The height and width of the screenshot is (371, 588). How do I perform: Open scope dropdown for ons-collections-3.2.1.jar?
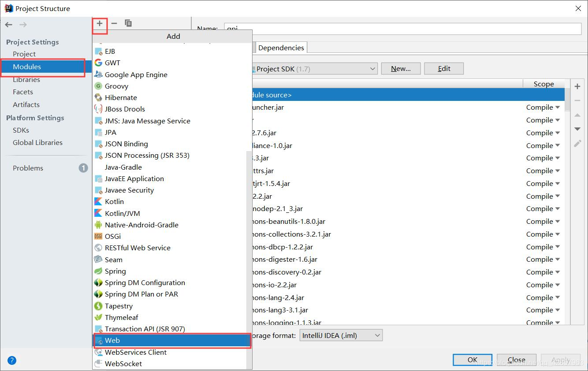point(543,234)
